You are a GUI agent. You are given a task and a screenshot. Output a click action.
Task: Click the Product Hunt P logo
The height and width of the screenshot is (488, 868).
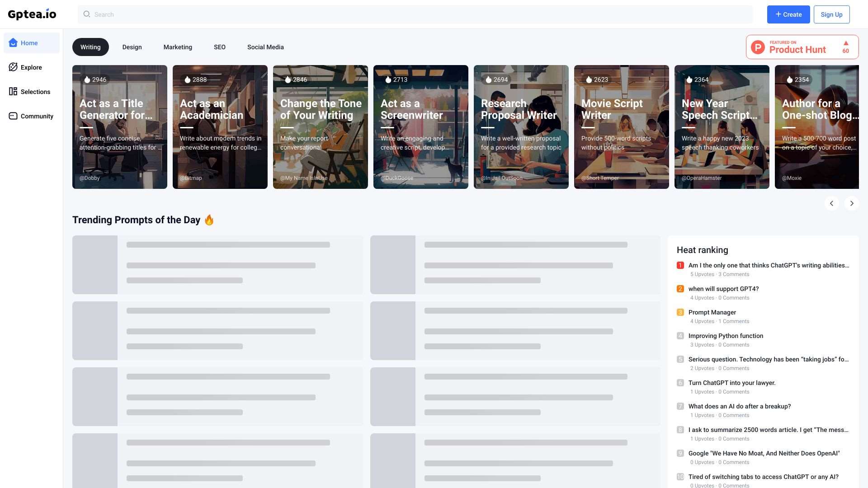(758, 47)
